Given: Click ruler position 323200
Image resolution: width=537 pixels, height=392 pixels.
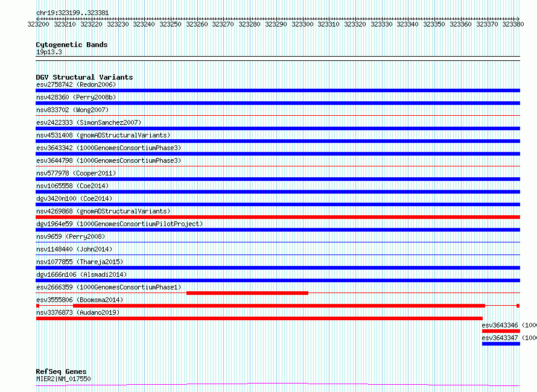Looking at the screenshot, I should (x=39, y=24).
